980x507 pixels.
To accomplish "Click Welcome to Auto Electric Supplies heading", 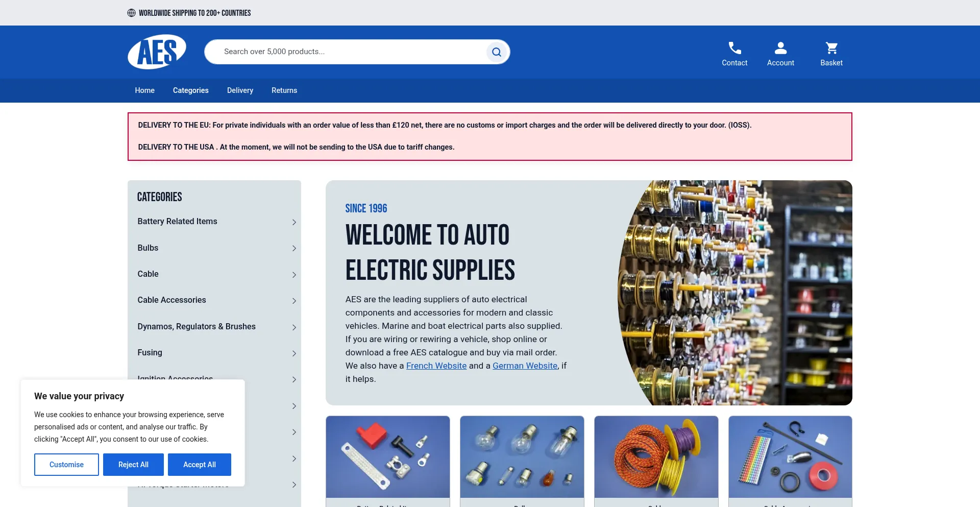I will (x=430, y=252).
